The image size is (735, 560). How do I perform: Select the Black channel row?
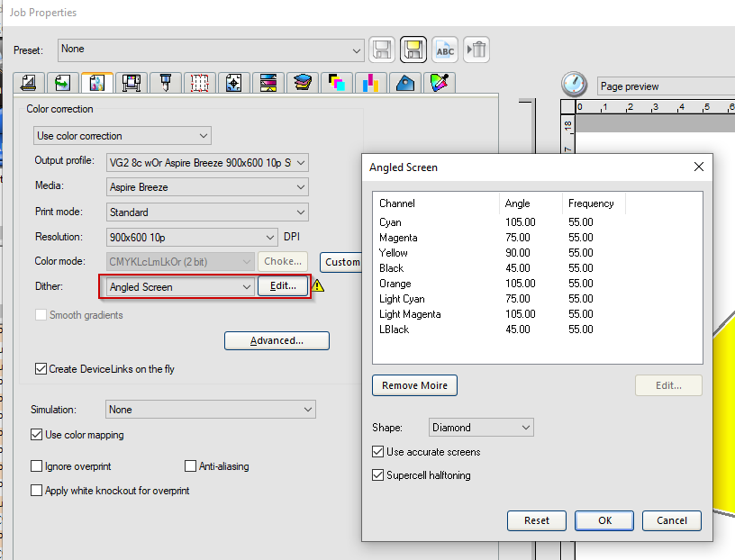pyautogui.click(x=537, y=268)
